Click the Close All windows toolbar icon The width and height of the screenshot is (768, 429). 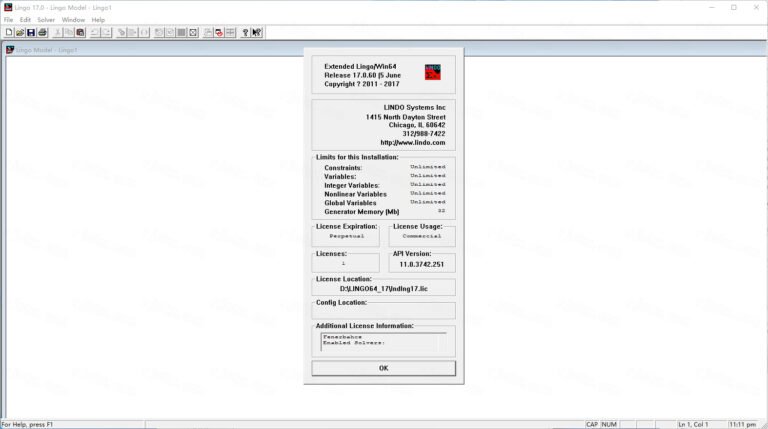tap(219, 32)
